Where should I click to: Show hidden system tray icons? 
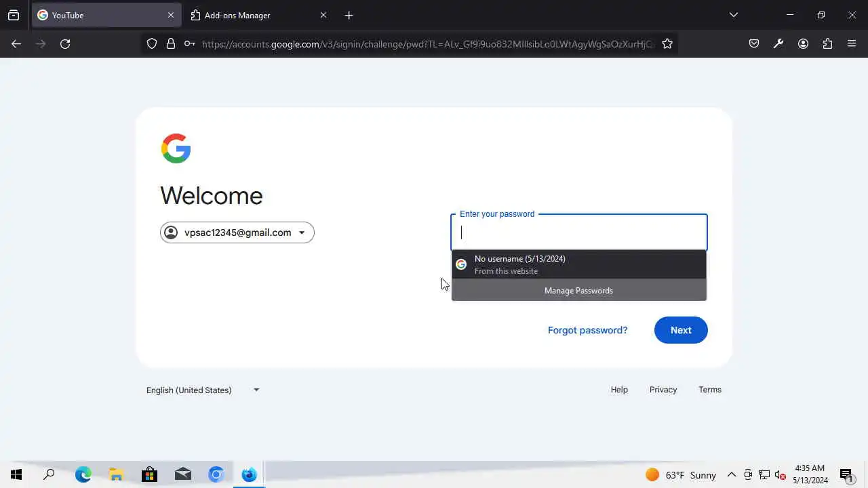731,475
